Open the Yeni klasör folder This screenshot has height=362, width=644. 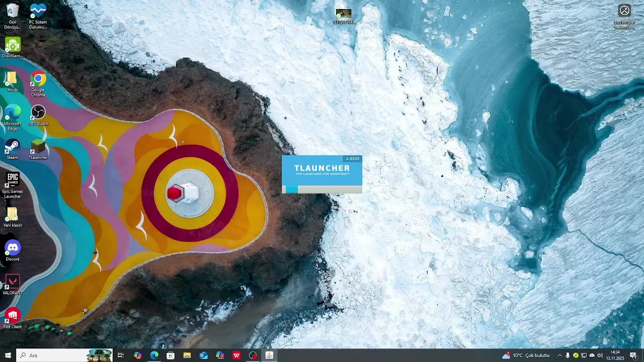pos(13,217)
